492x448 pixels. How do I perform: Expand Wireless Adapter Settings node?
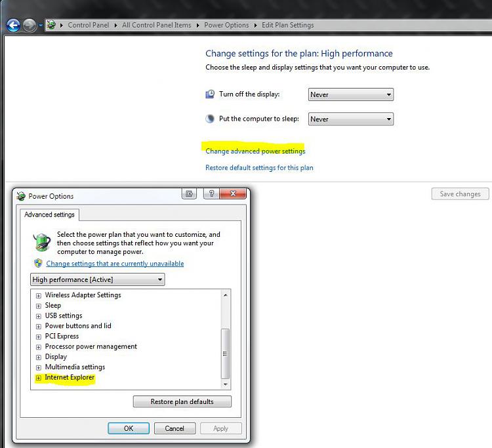coord(39,296)
